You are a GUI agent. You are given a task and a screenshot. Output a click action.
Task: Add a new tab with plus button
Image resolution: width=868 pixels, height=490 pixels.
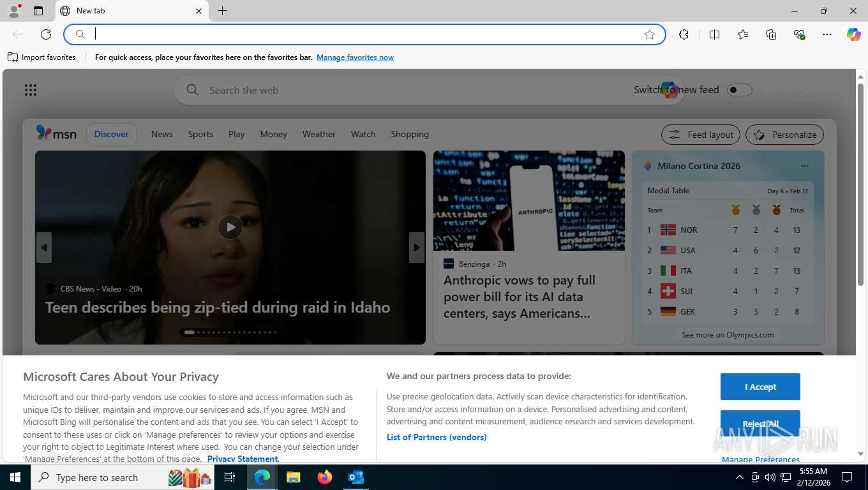222,11
